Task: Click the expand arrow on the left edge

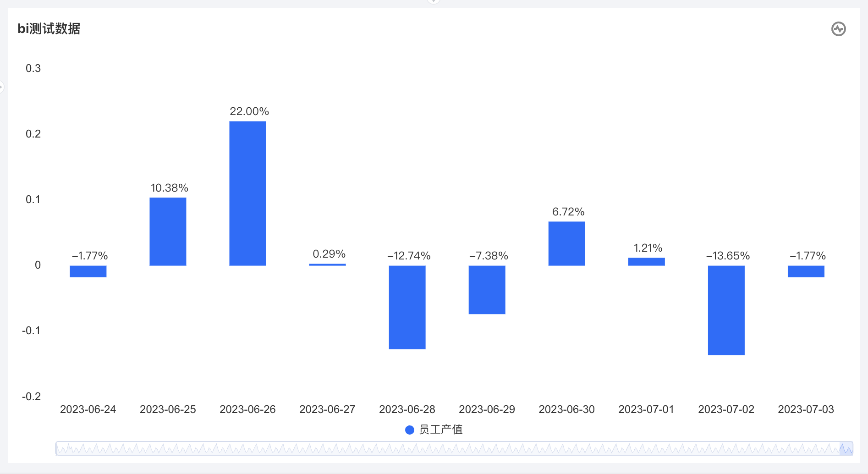Action: click(1, 86)
